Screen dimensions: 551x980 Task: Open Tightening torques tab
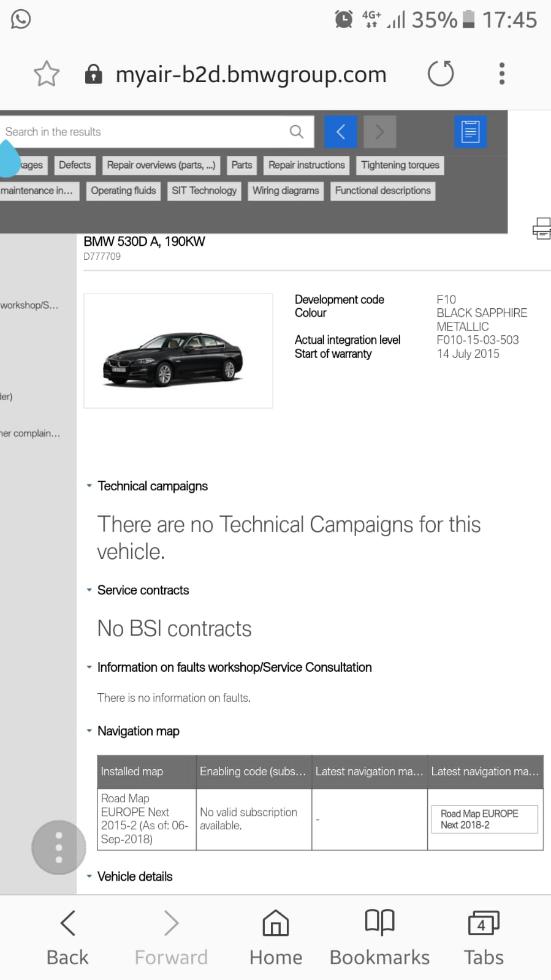pyautogui.click(x=400, y=165)
